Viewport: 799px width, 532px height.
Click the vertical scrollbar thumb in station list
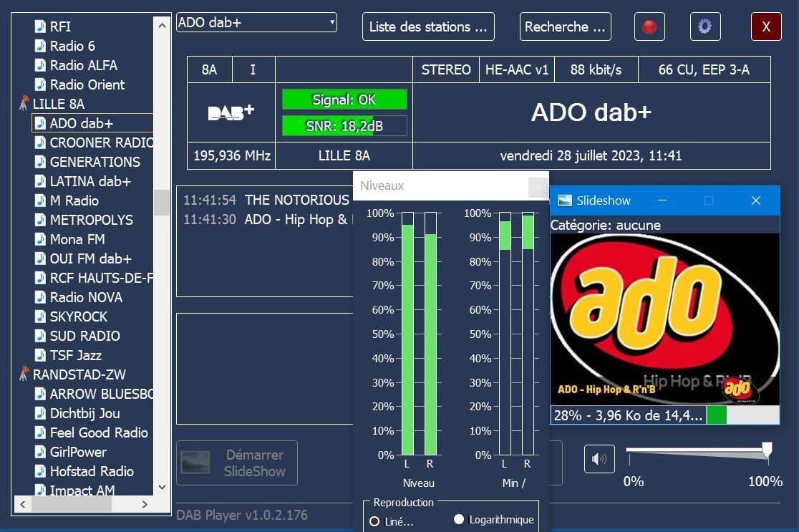click(x=162, y=203)
